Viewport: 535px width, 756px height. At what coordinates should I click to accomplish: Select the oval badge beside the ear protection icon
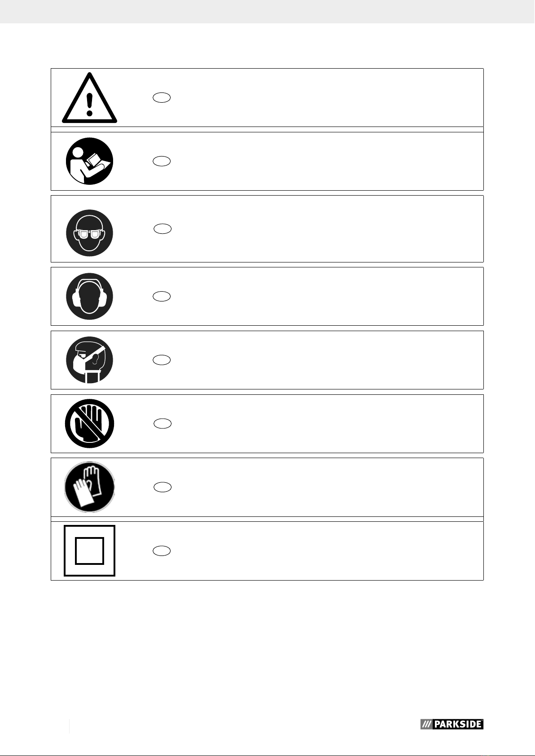pyautogui.click(x=162, y=296)
